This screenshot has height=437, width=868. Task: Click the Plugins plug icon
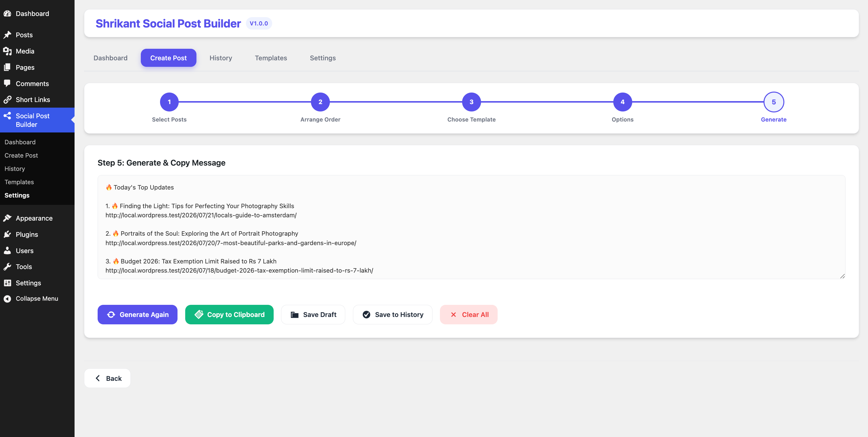[x=7, y=234]
